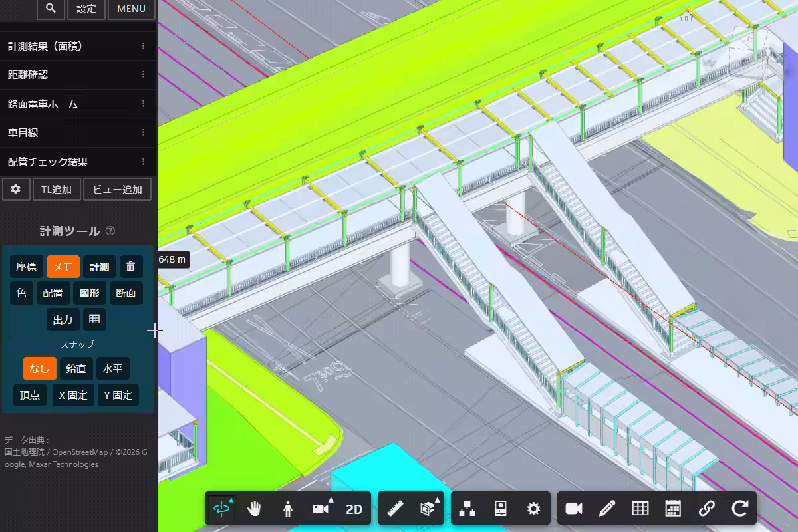Select the 路面電車ホーム view row
The image size is (798, 532).
coord(78,104)
